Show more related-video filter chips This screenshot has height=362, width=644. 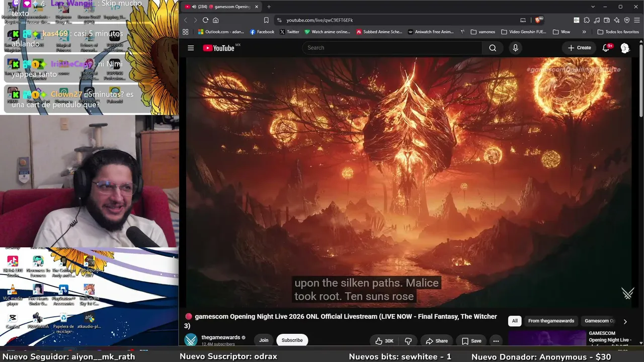(x=625, y=321)
